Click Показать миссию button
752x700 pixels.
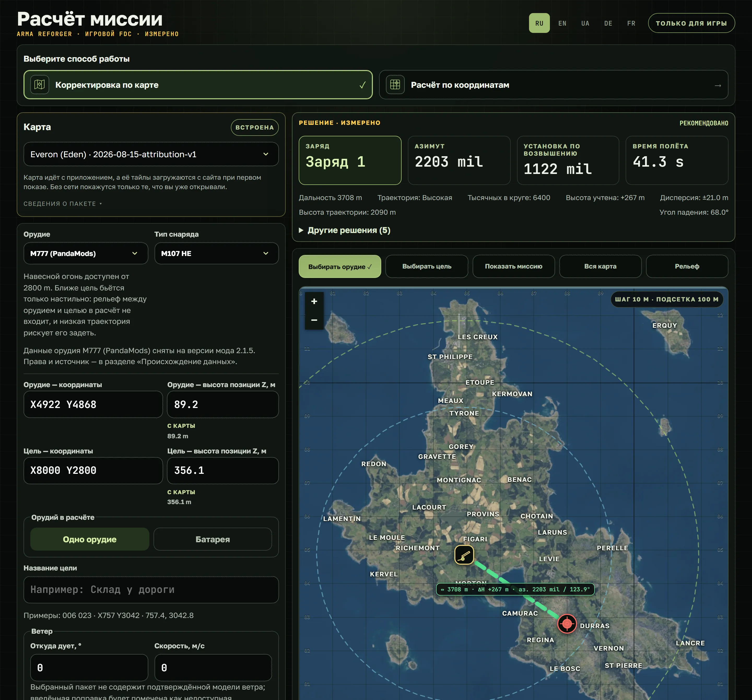[513, 266]
